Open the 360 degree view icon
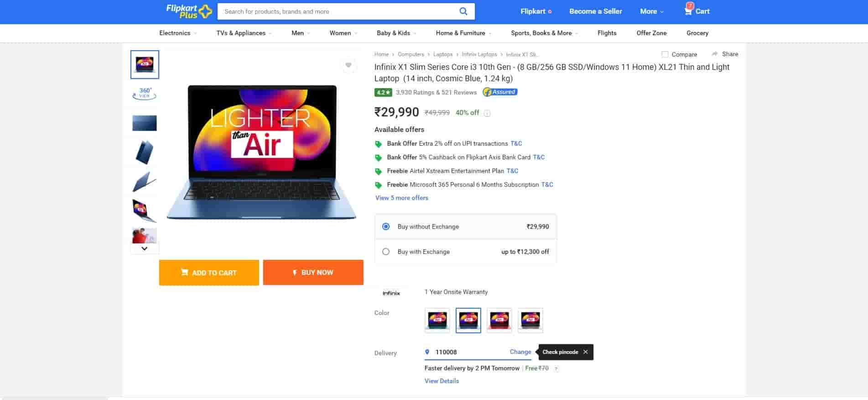This screenshot has width=868, height=400. (145, 93)
